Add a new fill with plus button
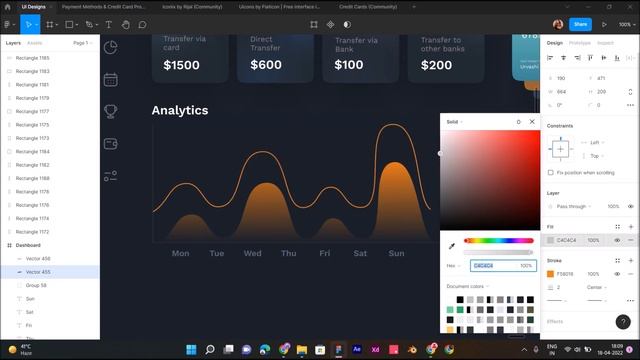640x360 pixels. (631, 227)
